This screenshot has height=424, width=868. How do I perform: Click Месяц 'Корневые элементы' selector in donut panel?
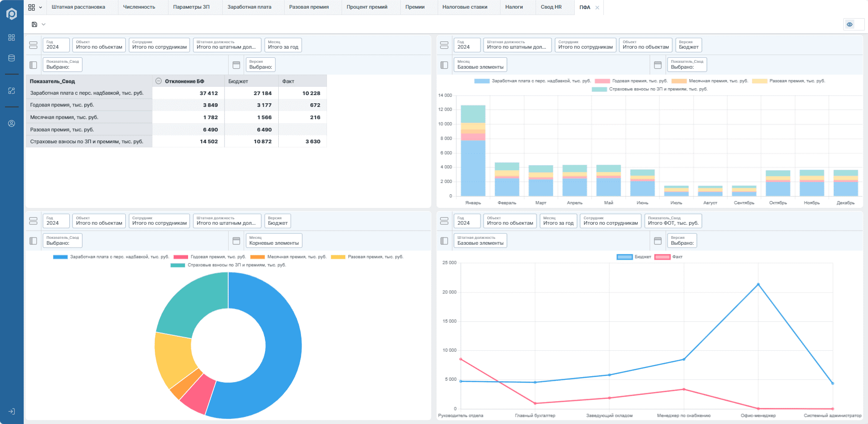[274, 241]
